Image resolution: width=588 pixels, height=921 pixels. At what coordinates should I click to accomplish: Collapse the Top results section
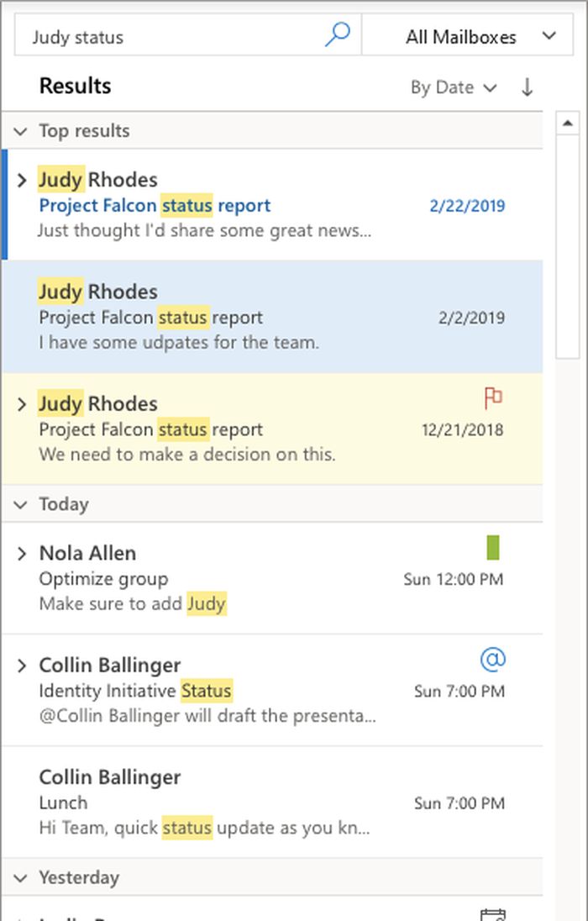point(21,131)
